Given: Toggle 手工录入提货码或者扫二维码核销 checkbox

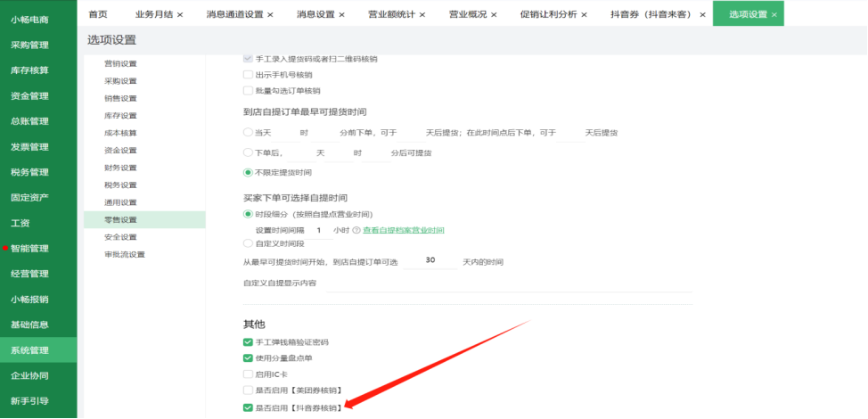Looking at the screenshot, I should [x=248, y=58].
